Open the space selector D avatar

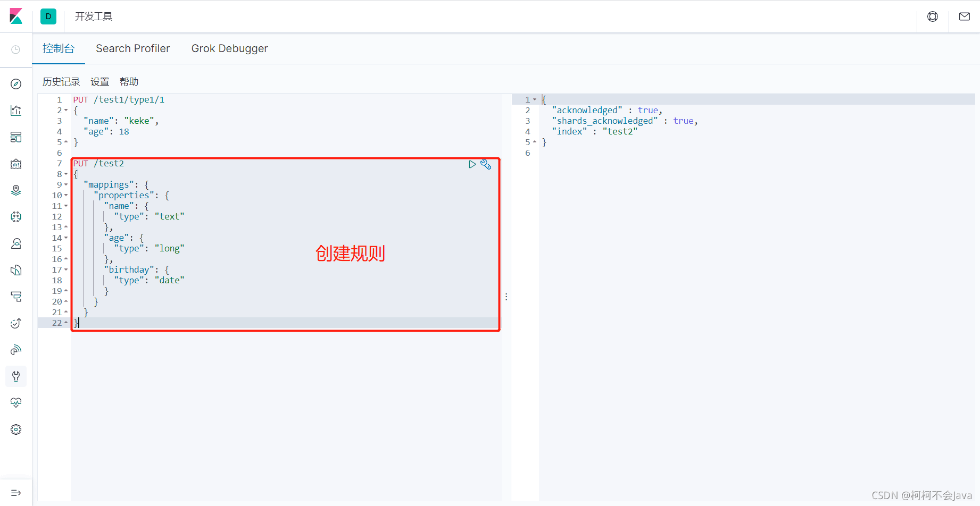(x=48, y=16)
